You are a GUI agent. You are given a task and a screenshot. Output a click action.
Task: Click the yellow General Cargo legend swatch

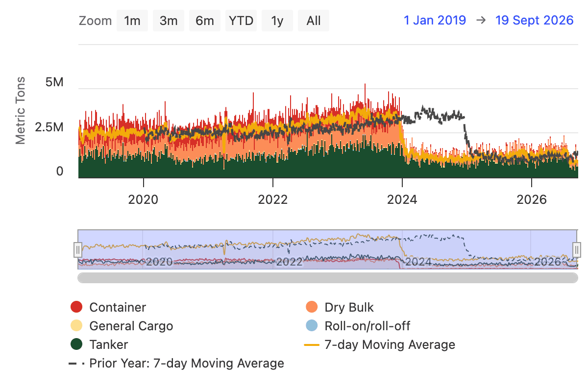point(76,326)
